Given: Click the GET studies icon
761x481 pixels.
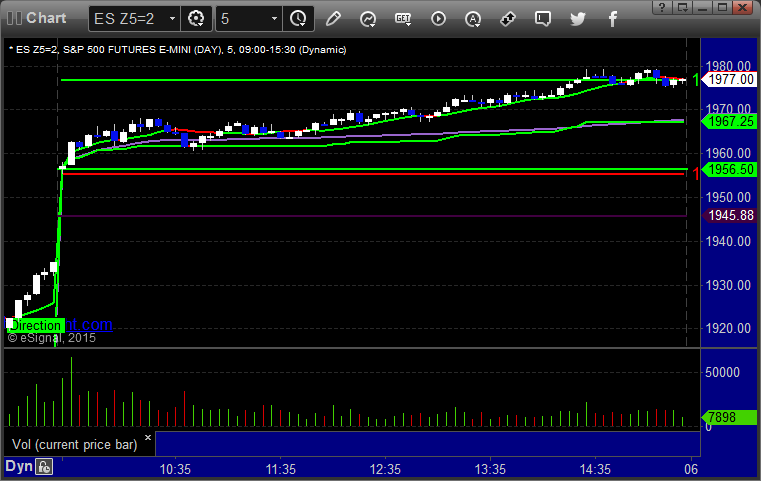Looking at the screenshot, I should pos(403,18).
